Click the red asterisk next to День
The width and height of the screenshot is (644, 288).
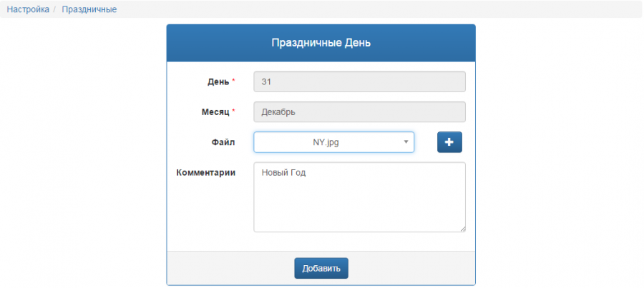click(x=234, y=81)
